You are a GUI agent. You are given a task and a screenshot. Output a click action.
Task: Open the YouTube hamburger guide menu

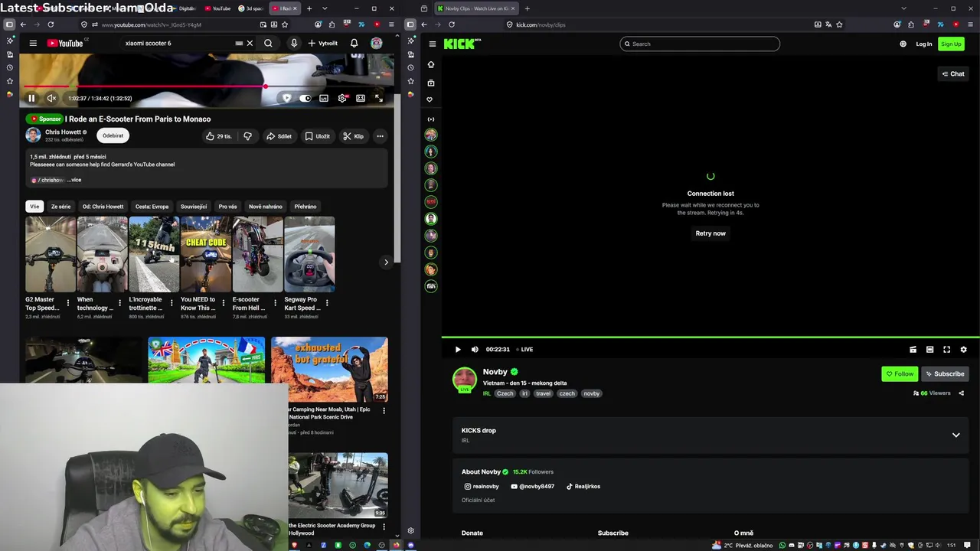point(33,43)
